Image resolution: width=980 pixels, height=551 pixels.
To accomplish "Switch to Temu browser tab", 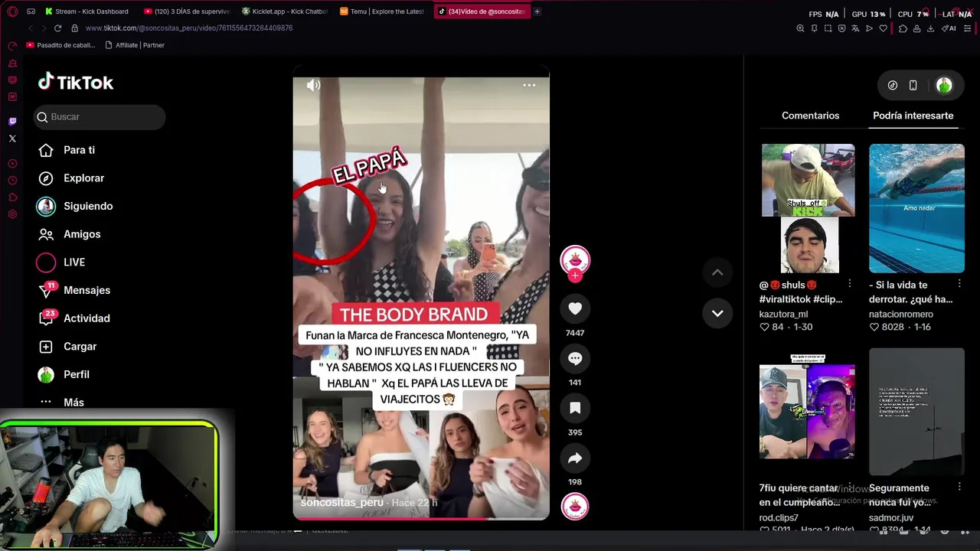I will (383, 11).
